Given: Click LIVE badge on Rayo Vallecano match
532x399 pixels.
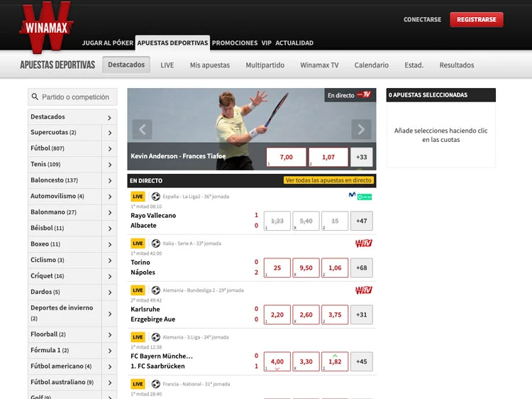Looking at the screenshot, I should coord(138,196).
